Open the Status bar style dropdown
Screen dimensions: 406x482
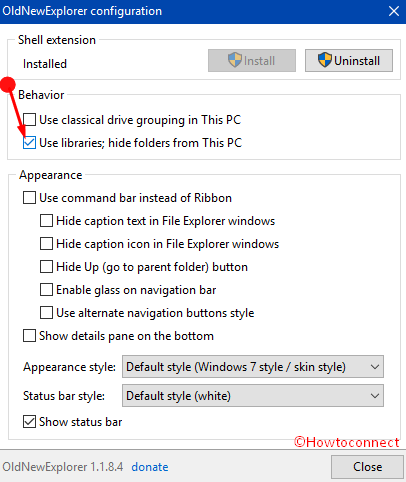pos(253,396)
